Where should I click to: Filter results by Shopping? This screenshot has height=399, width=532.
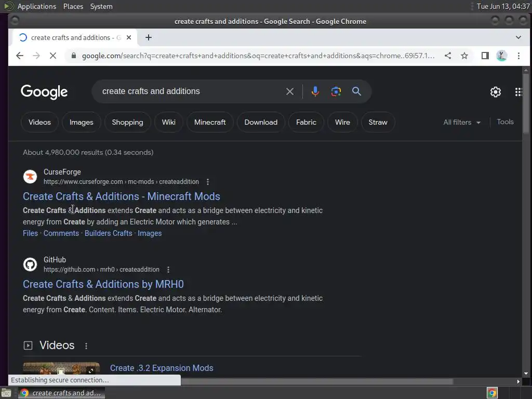click(128, 123)
